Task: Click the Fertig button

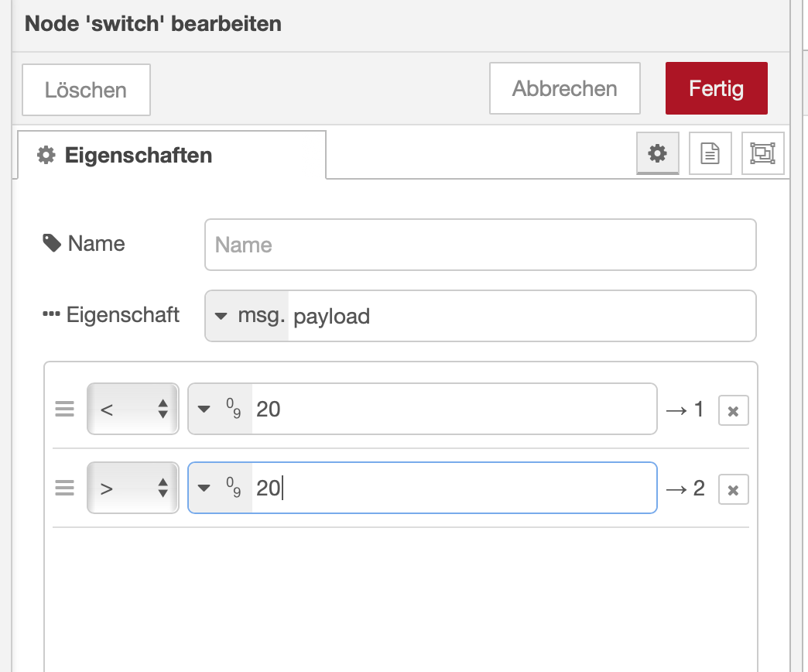Action: (716, 88)
